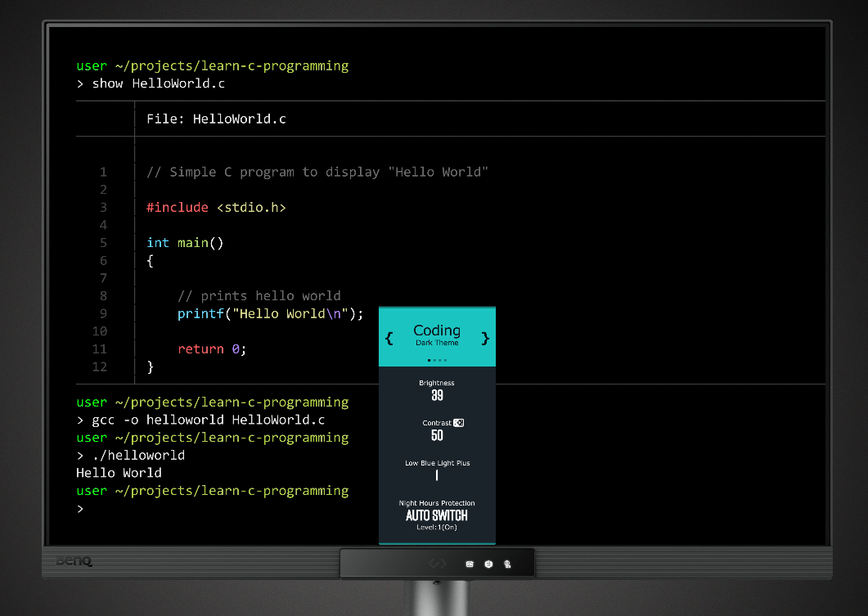The height and width of the screenshot is (616, 868).
Task: Click the printf Hello World code line
Action: point(270,314)
